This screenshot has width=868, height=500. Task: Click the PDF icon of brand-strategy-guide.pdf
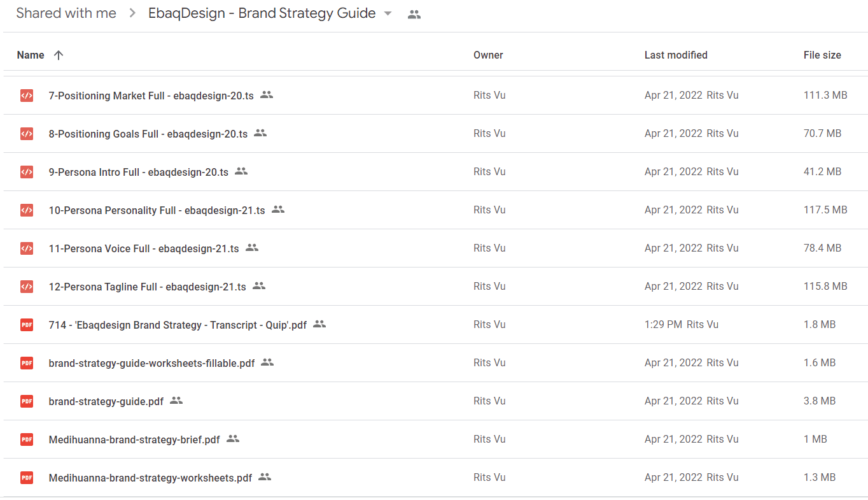tap(26, 401)
